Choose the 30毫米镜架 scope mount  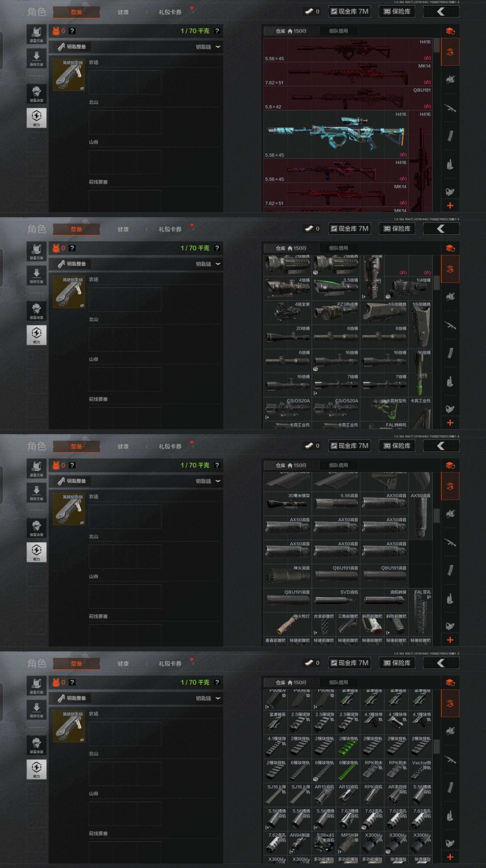coord(287,503)
